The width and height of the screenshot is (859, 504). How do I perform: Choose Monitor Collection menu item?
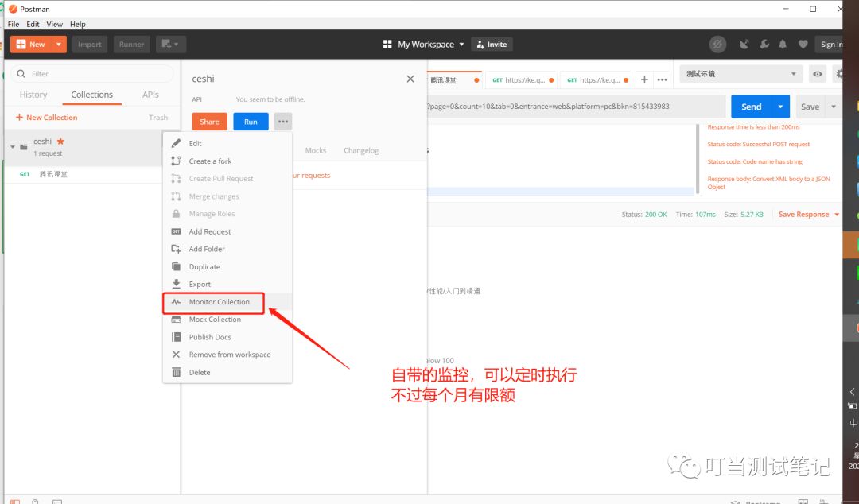[x=227, y=302]
